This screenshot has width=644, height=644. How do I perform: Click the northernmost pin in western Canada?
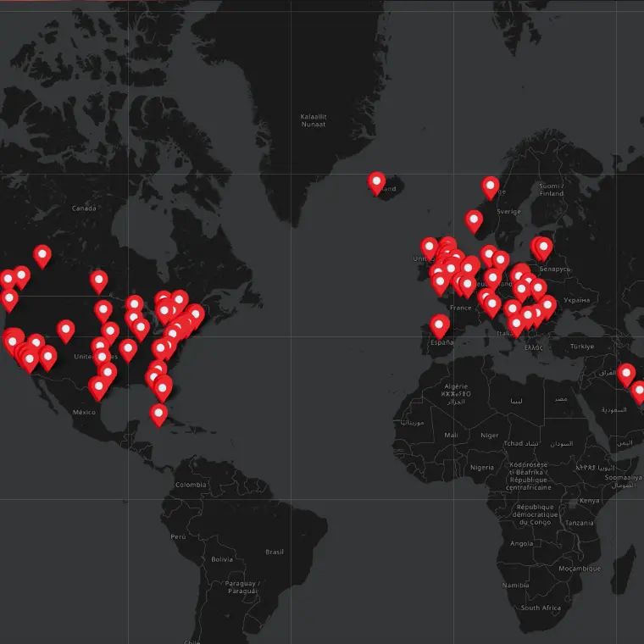42,255
